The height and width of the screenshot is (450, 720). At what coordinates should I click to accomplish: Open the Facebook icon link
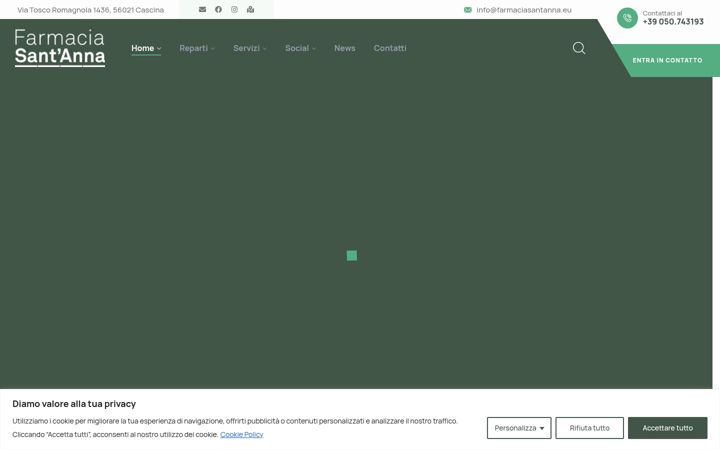(219, 10)
